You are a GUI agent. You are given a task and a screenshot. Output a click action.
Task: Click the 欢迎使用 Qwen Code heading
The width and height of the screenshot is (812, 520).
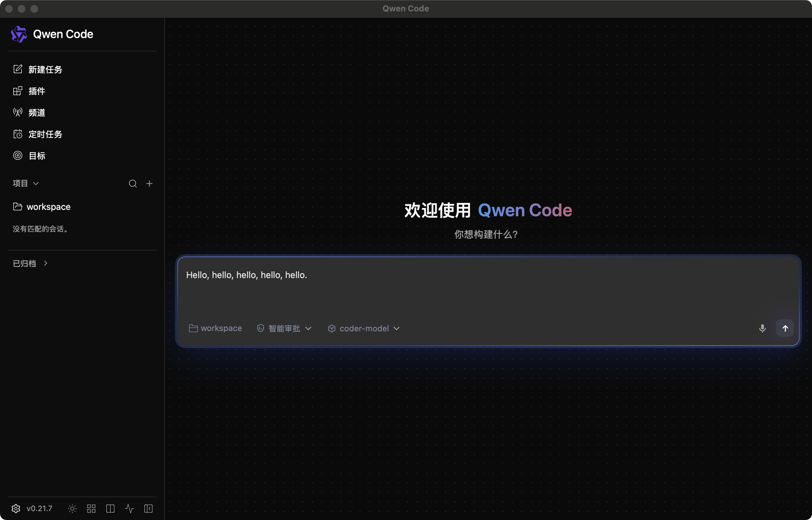click(x=488, y=210)
